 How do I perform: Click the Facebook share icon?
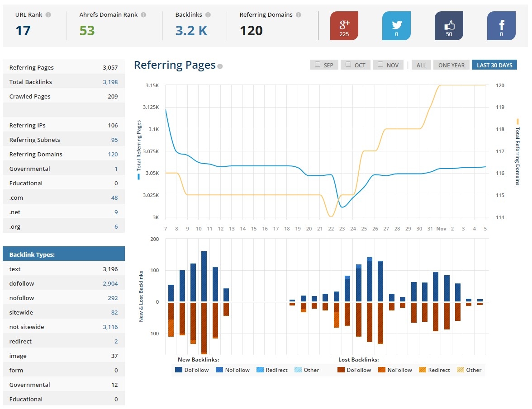pyautogui.click(x=501, y=26)
